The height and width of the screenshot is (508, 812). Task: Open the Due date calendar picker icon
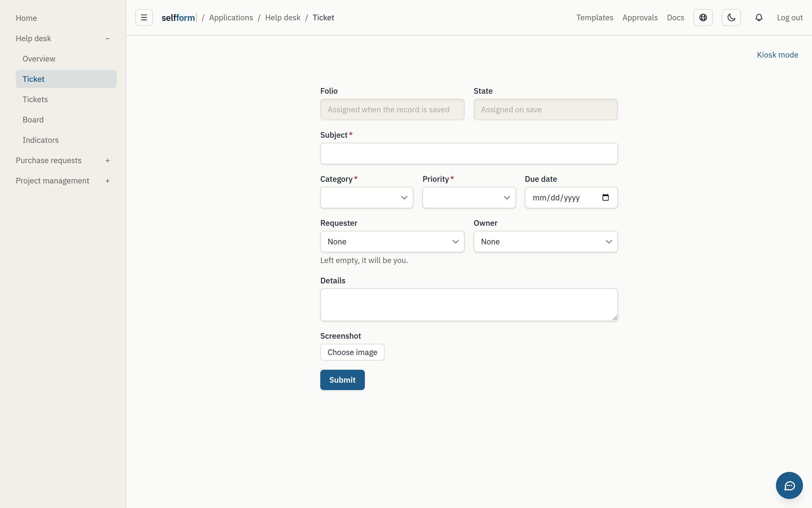pyautogui.click(x=605, y=198)
